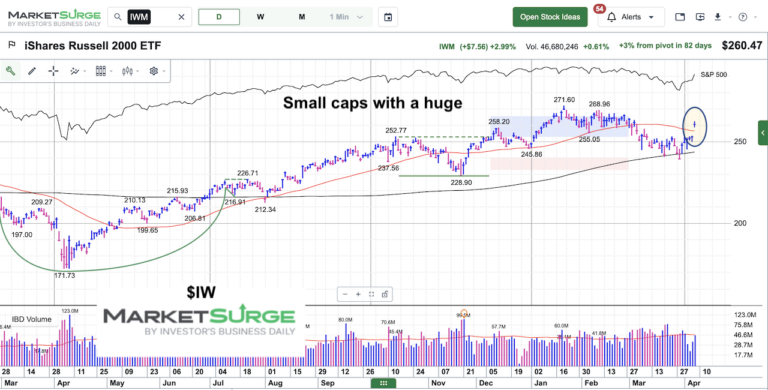Select the green wrench chart tool

(x=10, y=71)
